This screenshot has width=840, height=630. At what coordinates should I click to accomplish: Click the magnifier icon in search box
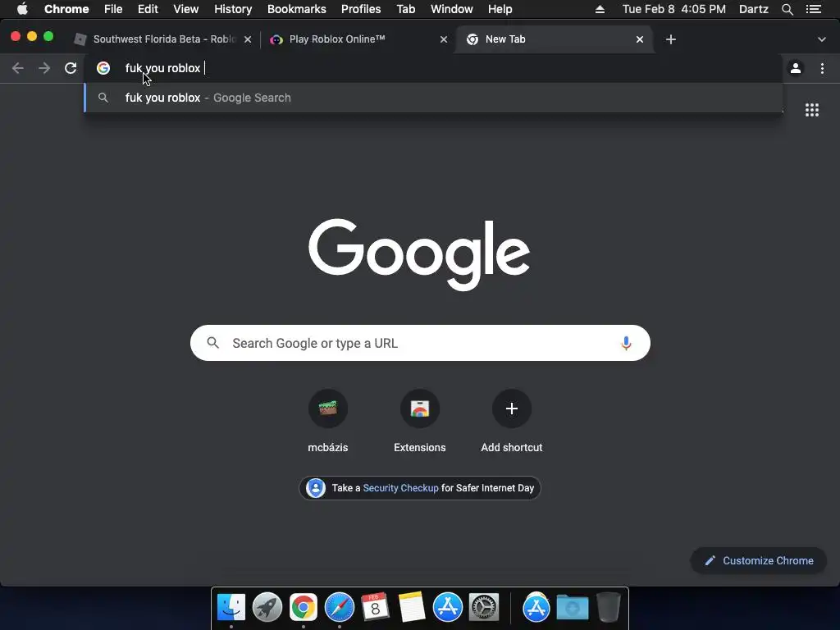pos(213,343)
